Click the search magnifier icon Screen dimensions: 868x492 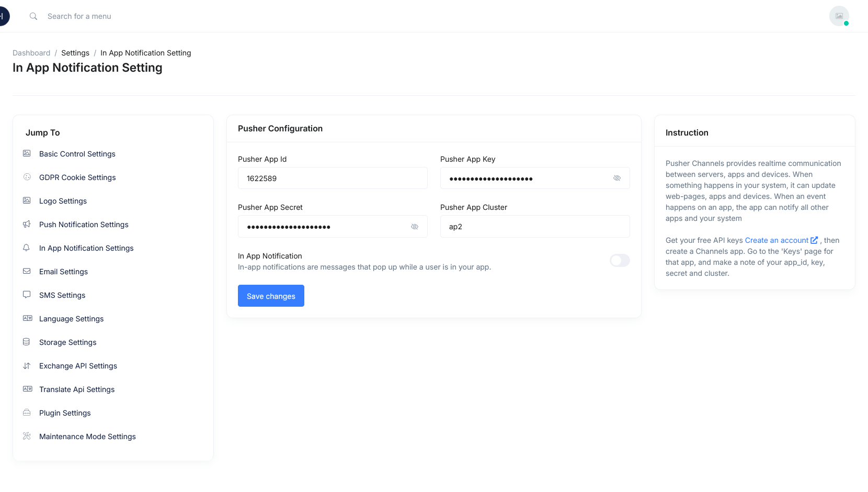33,16
